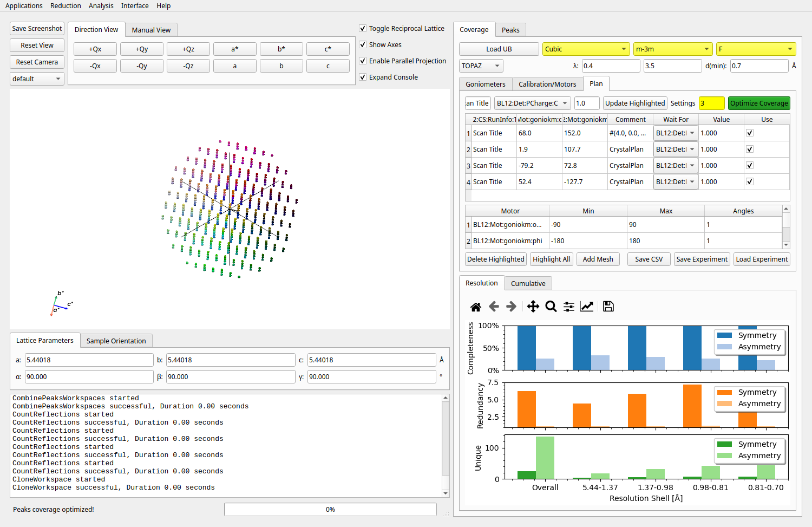The image size is (812, 527).
Task: Click the Save CSV button
Action: pos(649,259)
